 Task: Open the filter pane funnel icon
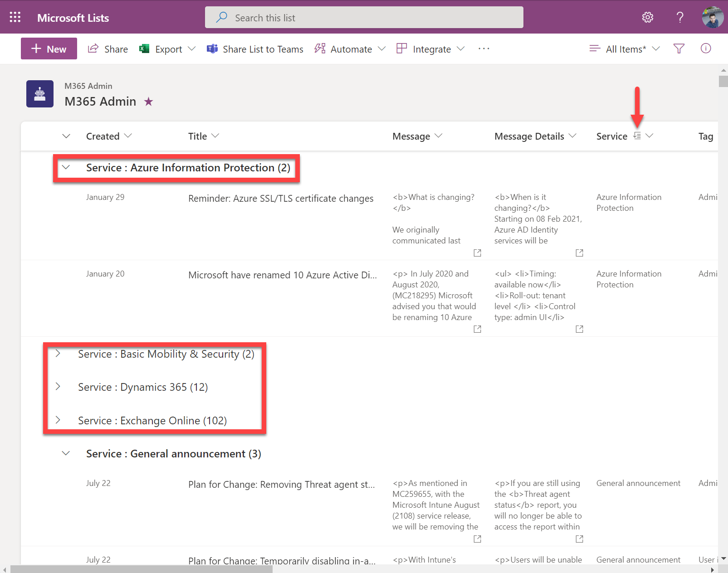point(679,49)
